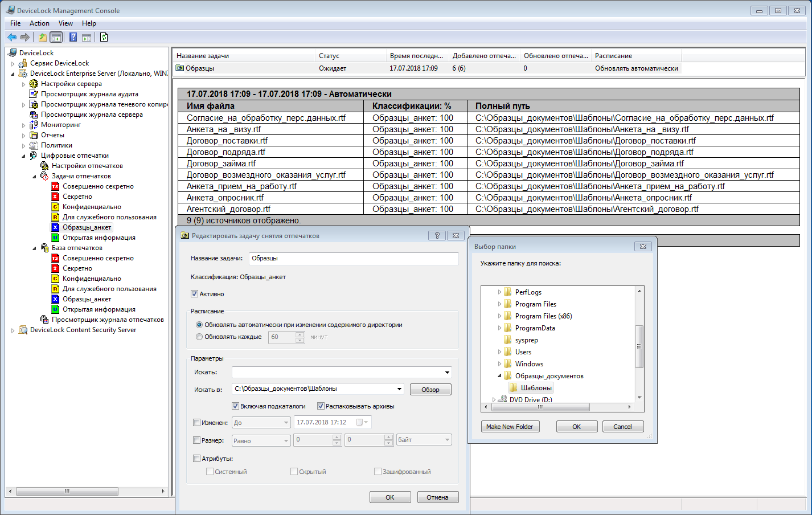812x515 pixels.
Task: Open the Искать dropdown list
Action: pyautogui.click(x=448, y=373)
